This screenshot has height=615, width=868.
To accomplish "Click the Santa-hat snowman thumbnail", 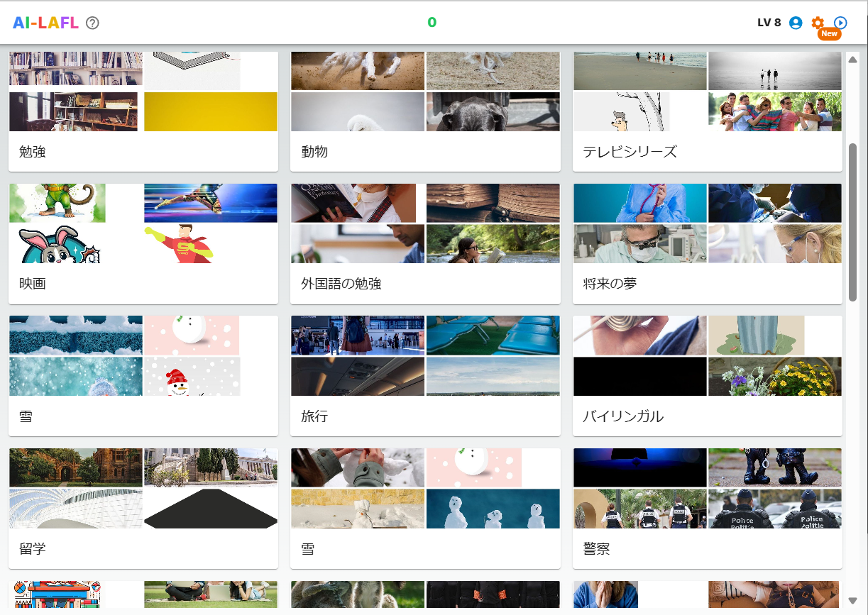I will pos(192,376).
